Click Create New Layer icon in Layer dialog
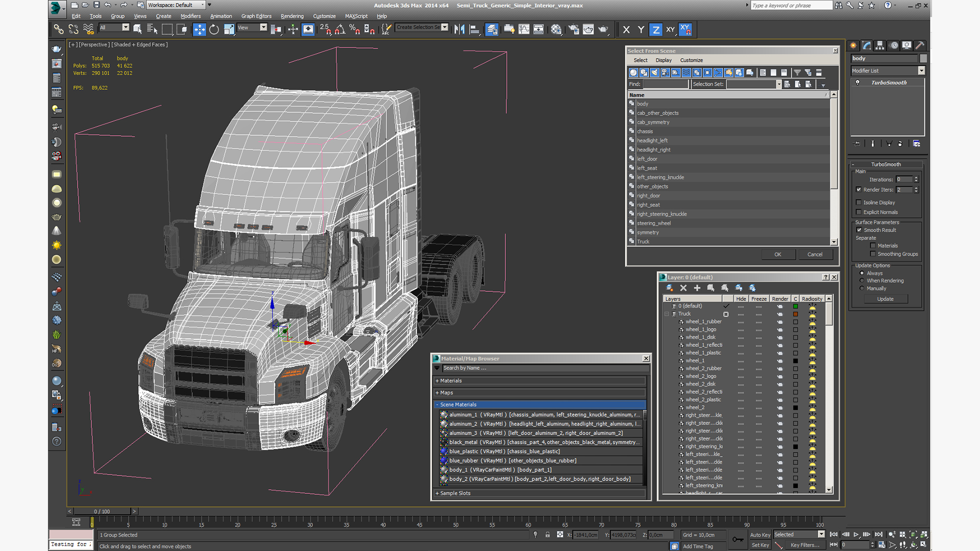Image resolution: width=980 pixels, height=551 pixels. [670, 288]
